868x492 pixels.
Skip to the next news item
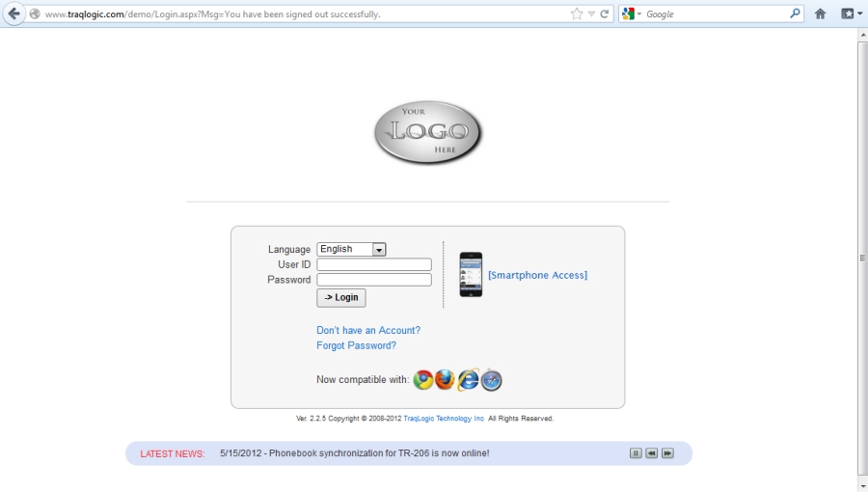pos(667,453)
